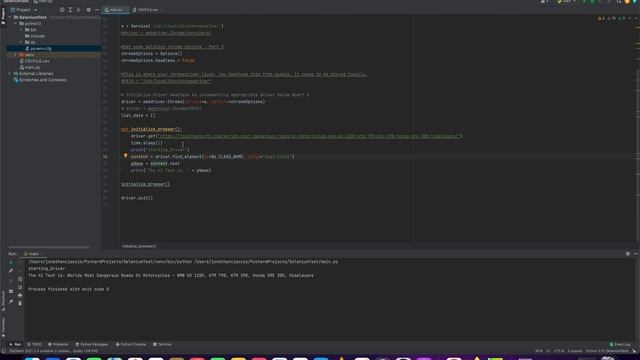Select CSVFILE.csv in project tree
This screenshot has height=360, width=640.
tap(35, 61)
